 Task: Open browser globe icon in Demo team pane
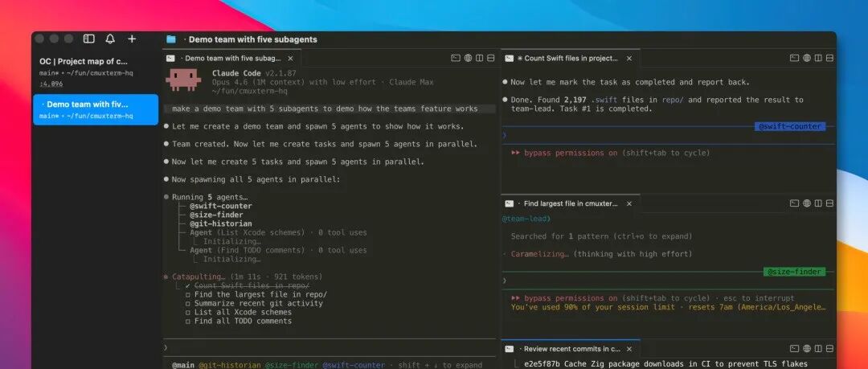[x=468, y=58]
